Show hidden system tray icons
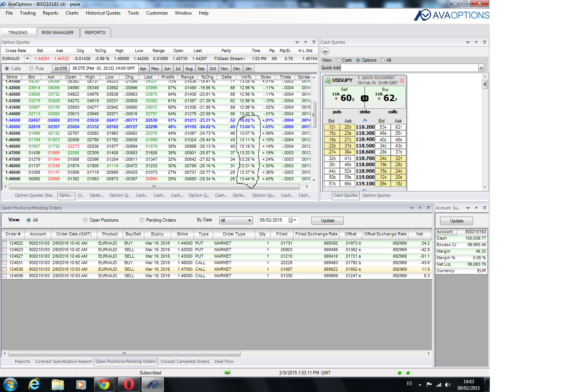 click(x=420, y=384)
